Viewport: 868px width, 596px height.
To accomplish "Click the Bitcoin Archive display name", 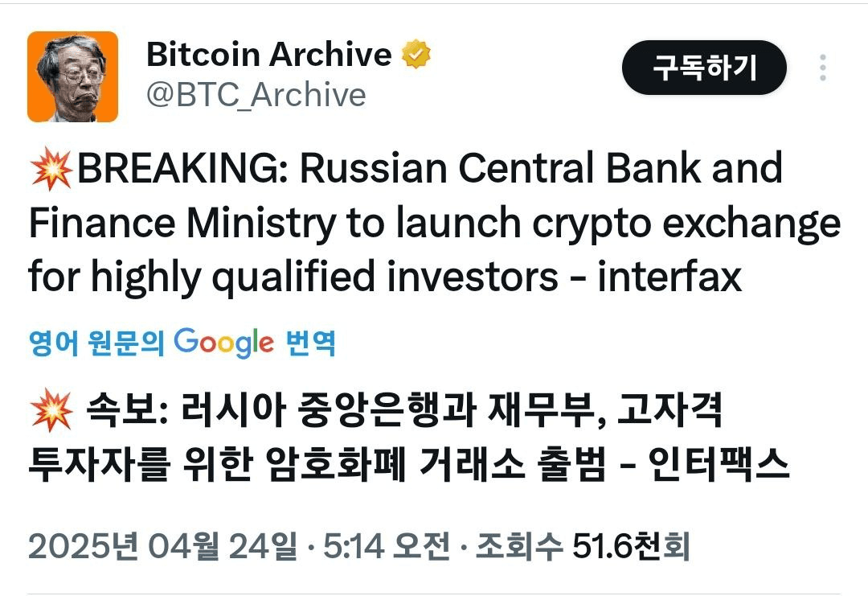I will [268, 55].
